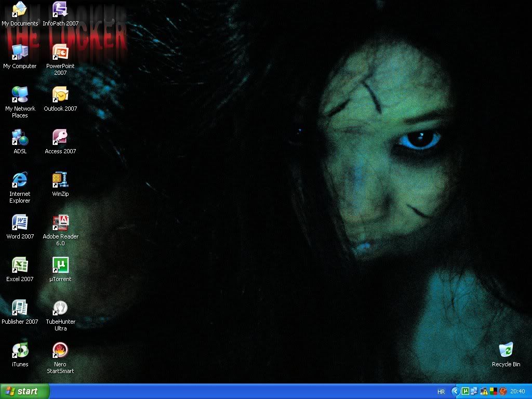Click the Access 2007 desktop icon
This screenshot has height=399, width=532.
pos(60,137)
